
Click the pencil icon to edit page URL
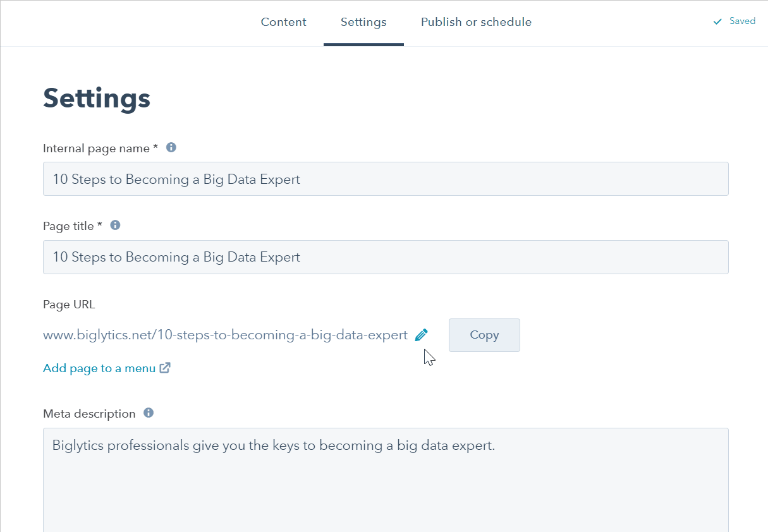point(422,335)
